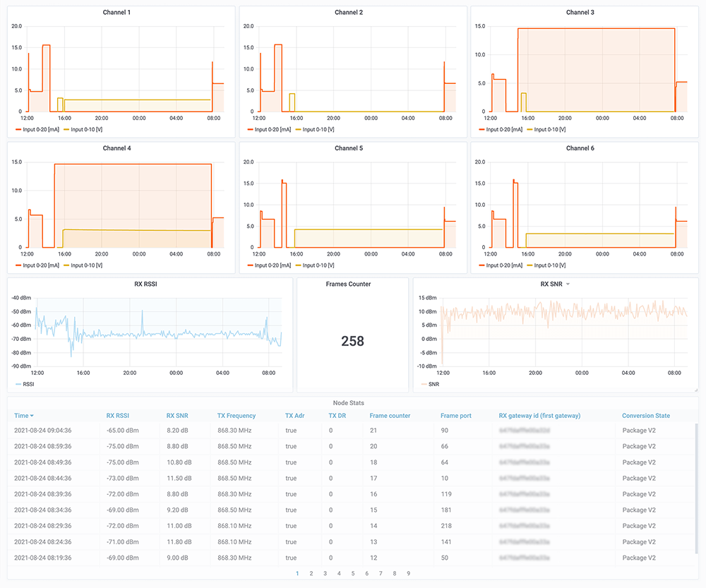This screenshot has width=706, height=588.
Task: Select RX RSSI cell -65.00 dBm
Action: pyautogui.click(x=122, y=431)
